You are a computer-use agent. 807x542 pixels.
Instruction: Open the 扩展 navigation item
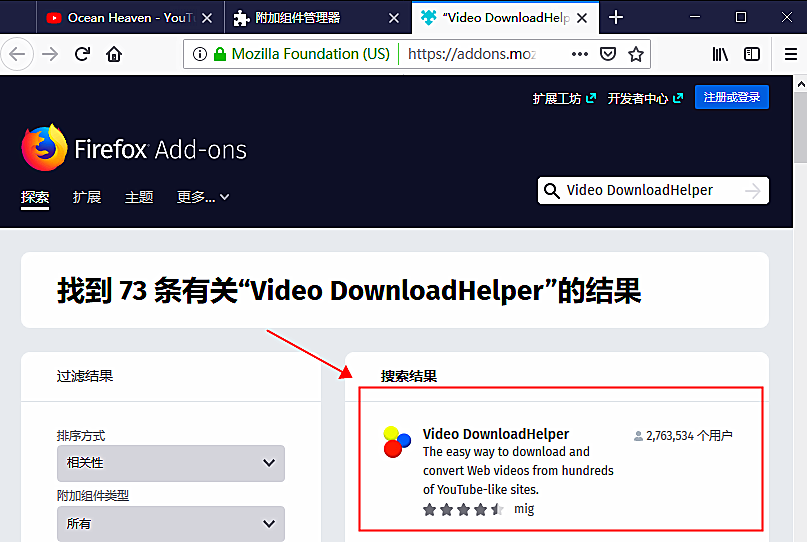pyautogui.click(x=87, y=197)
